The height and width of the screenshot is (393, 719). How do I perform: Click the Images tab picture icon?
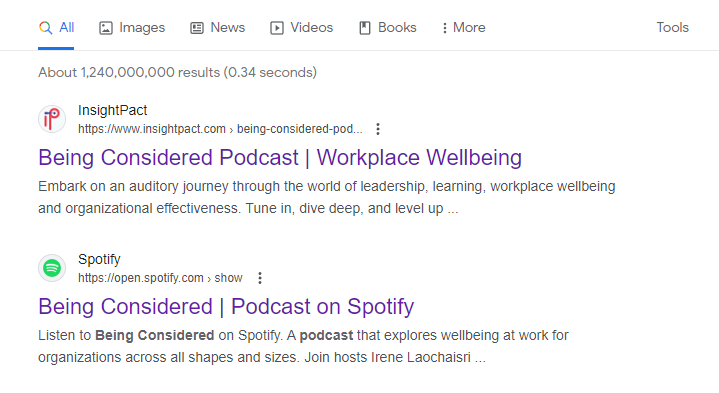[106, 28]
